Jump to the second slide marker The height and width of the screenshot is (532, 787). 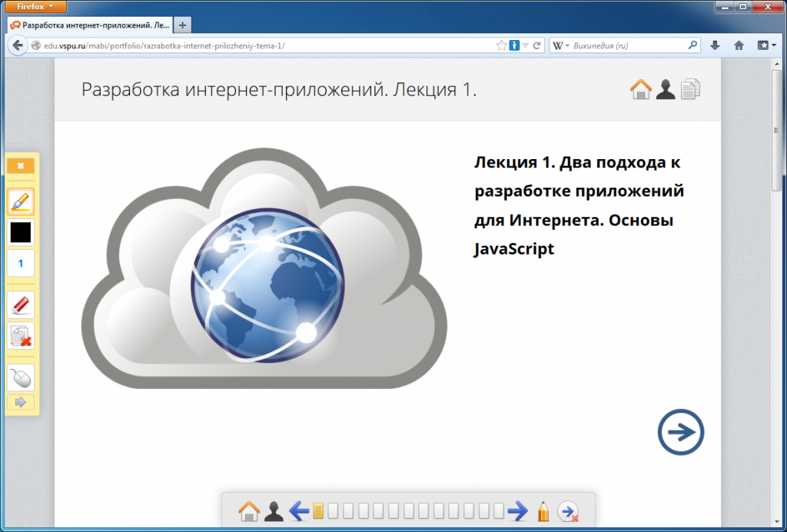pos(334,510)
